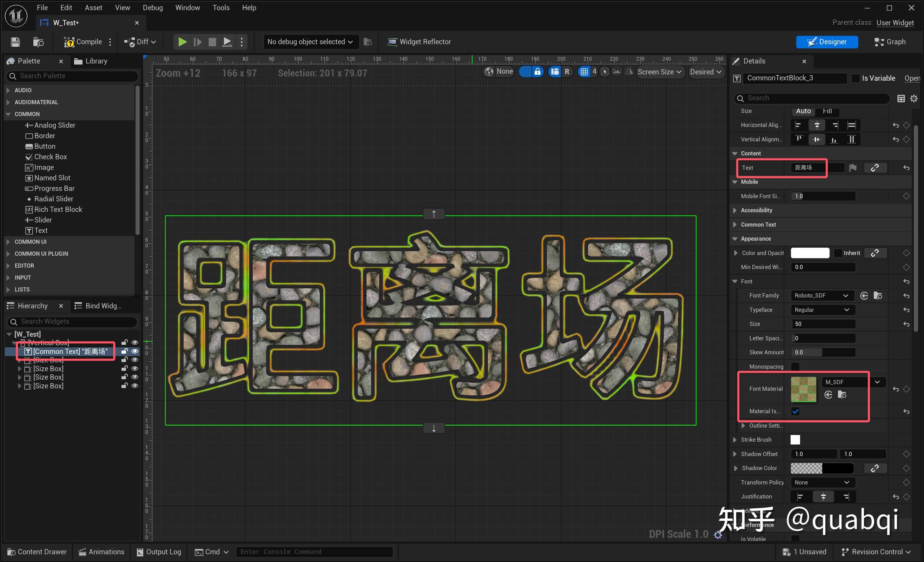Screen dimensions: 924x562
Task: Open the Tools menu
Action: 220,7
